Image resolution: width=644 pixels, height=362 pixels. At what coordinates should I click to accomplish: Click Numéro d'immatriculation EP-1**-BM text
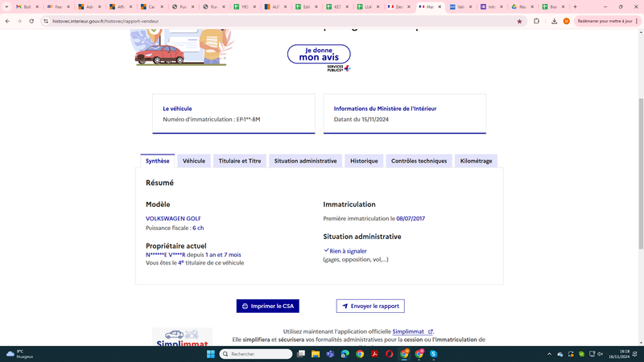point(212,119)
